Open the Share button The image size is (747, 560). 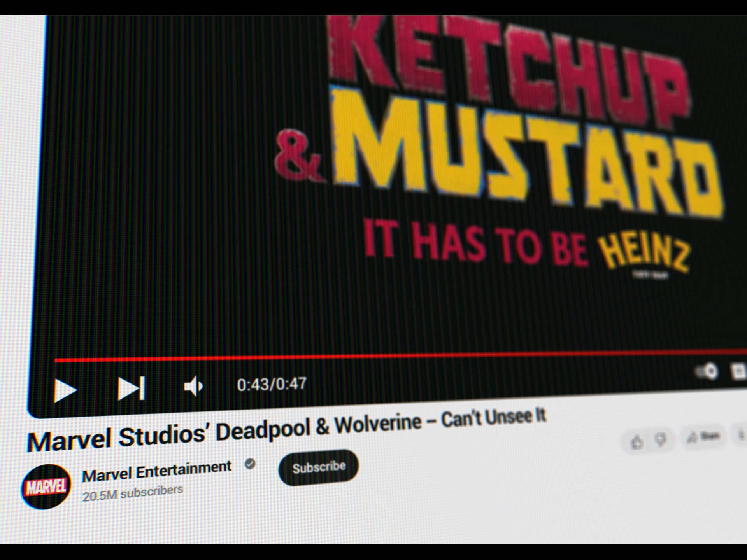[x=703, y=437]
